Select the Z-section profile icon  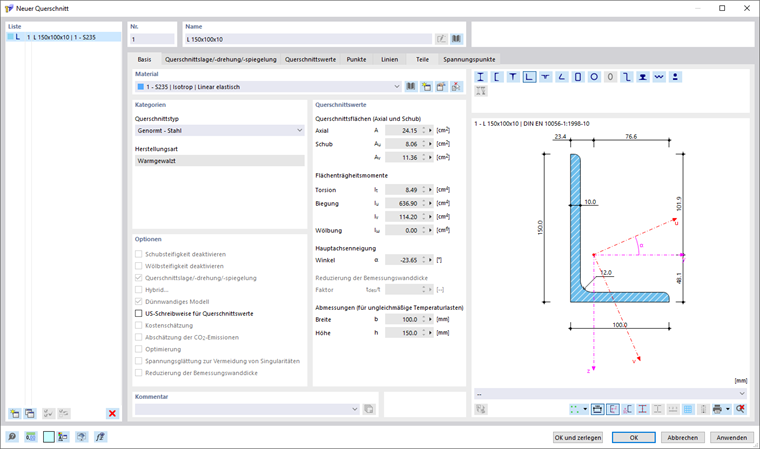pyautogui.click(x=627, y=77)
